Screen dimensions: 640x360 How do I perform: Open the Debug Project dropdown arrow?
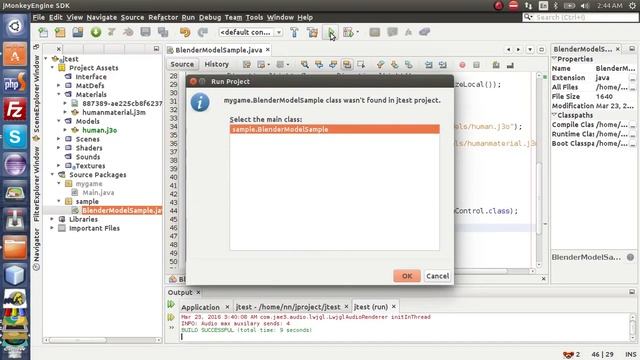click(x=358, y=32)
